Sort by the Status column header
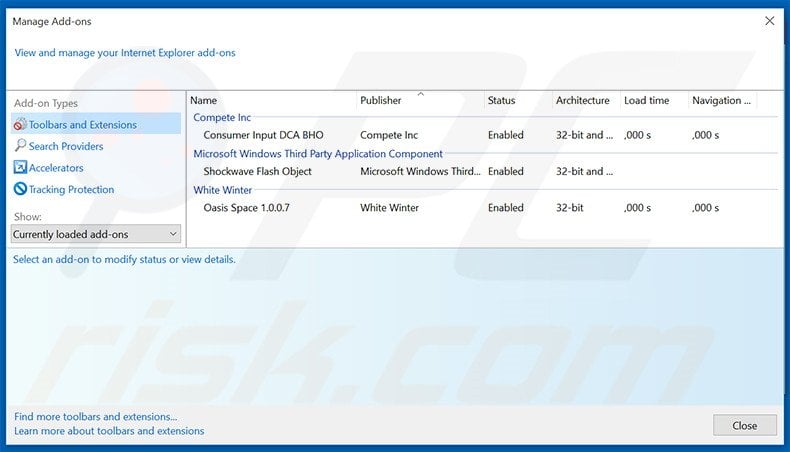Screen dimensions: 790x452 point(501,100)
